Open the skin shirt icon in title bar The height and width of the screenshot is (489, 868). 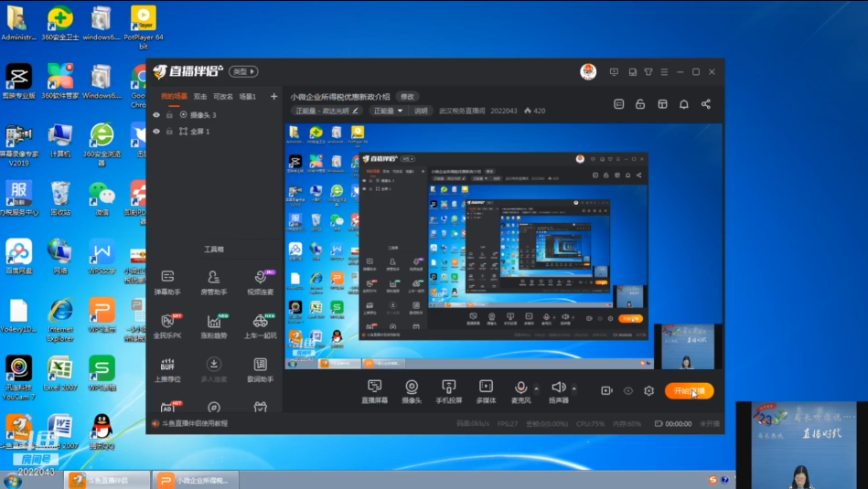tap(648, 72)
